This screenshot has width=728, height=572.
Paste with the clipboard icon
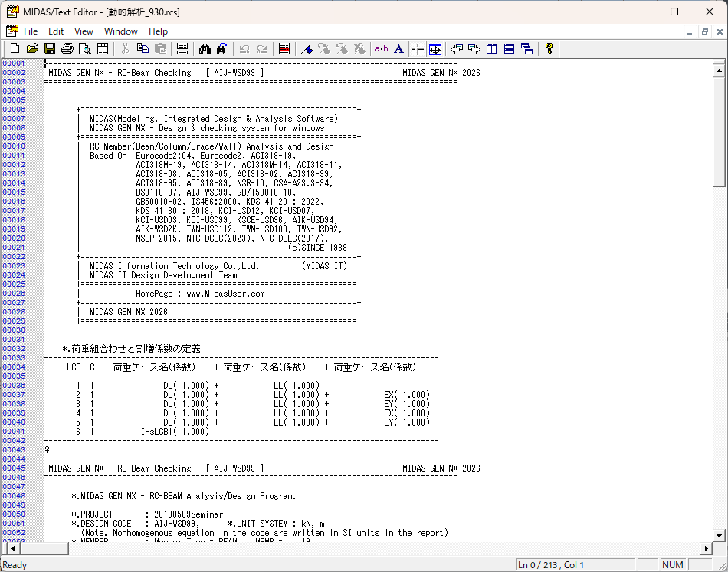pos(160,49)
